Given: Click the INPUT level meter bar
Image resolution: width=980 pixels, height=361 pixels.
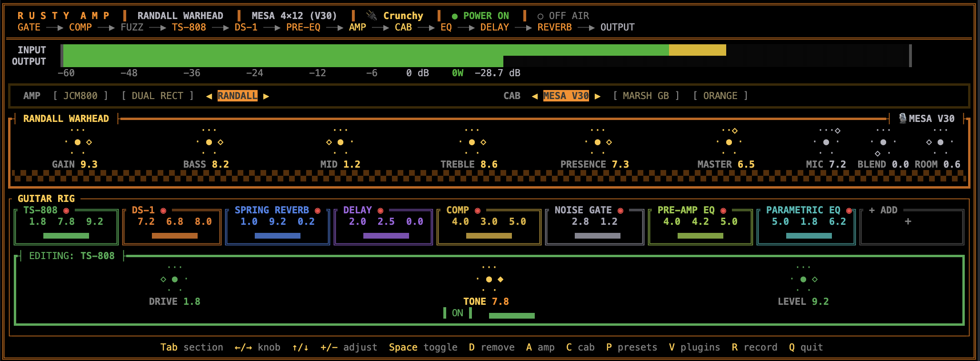Looking at the screenshot, I should point(486,50).
